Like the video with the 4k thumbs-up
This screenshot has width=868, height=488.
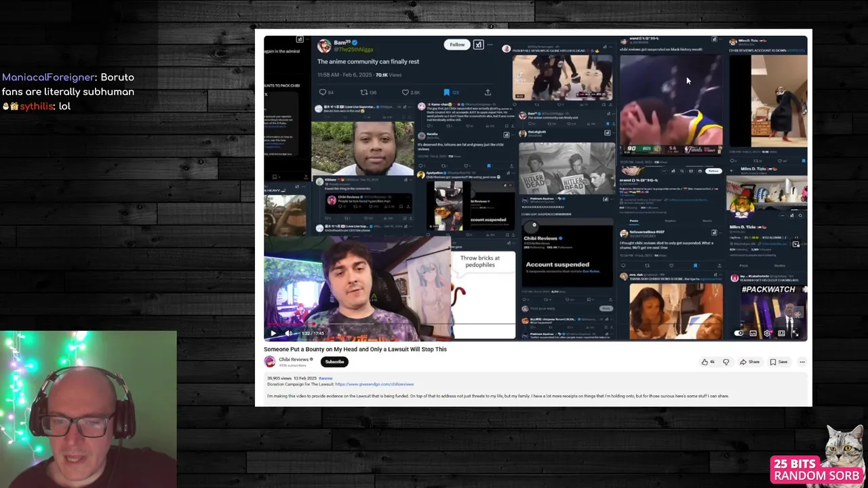pos(708,362)
